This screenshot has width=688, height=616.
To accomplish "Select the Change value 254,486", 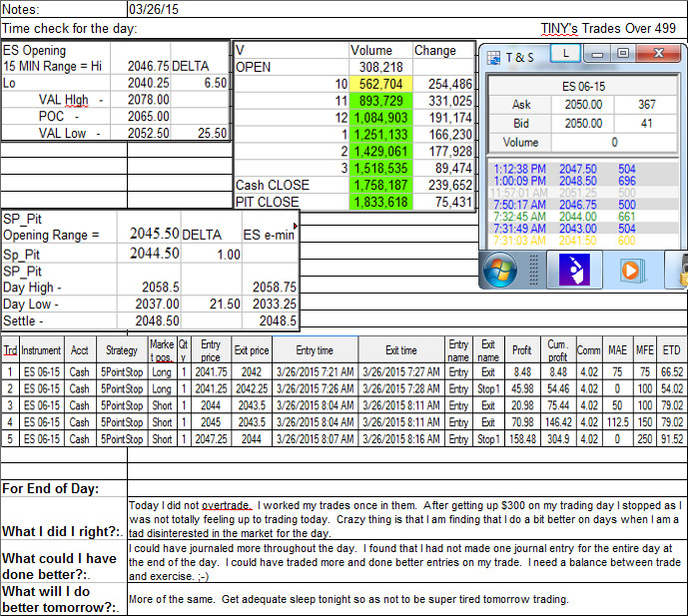I will [x=449, y=84].
